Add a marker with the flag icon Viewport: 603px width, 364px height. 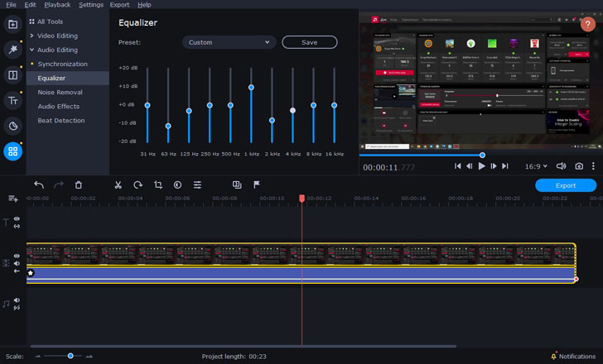(257, 185)
